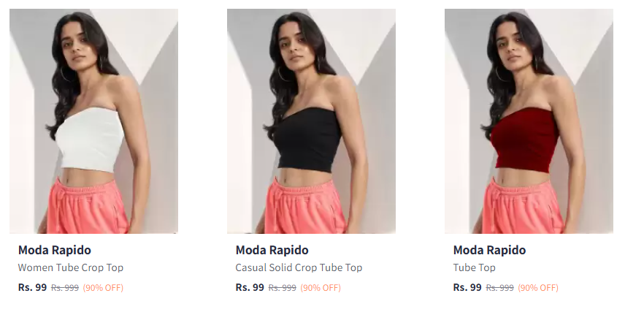Click Rs. 99 price under Women Tube Crop Top
This screenshot has height=312, width=644.
32,287
